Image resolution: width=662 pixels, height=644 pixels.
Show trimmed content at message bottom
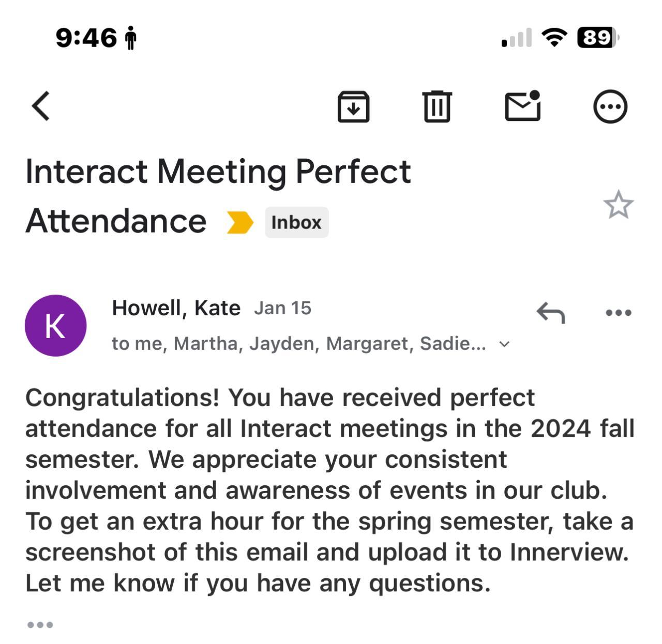tap(40, 625)
